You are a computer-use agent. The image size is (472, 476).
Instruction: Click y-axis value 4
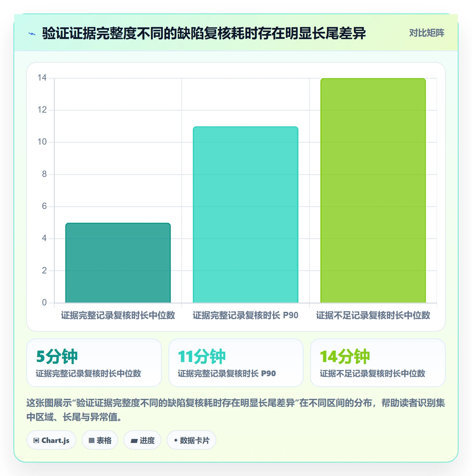[44, 238]
